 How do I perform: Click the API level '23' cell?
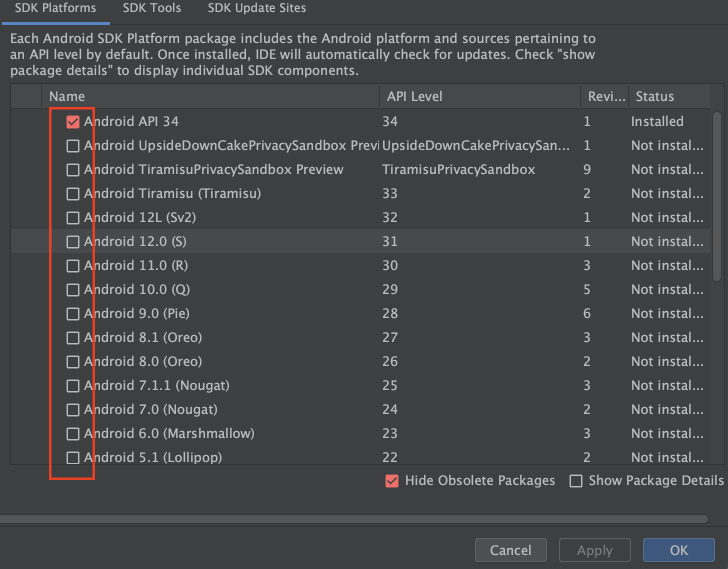click(x=390, y=433)
